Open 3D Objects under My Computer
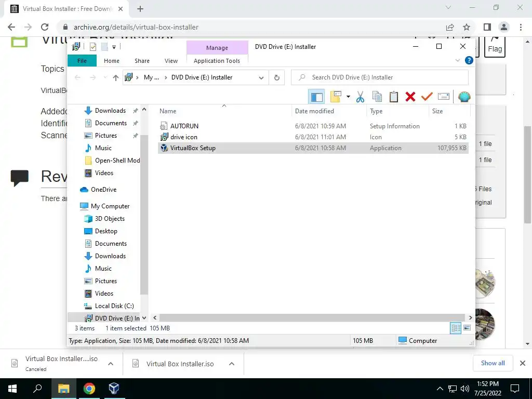This screenshot has width=532, height=399. (110, 219)
